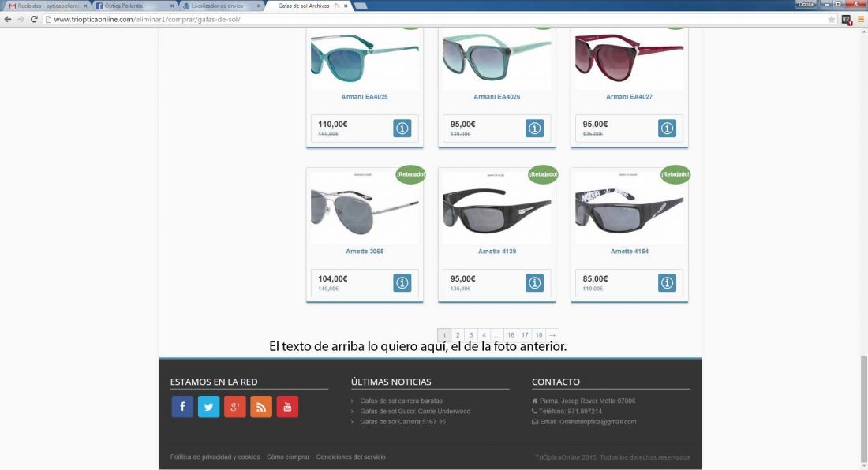Switch to Localizador de envios tab
868x470 pixels.
click(220, 6)
